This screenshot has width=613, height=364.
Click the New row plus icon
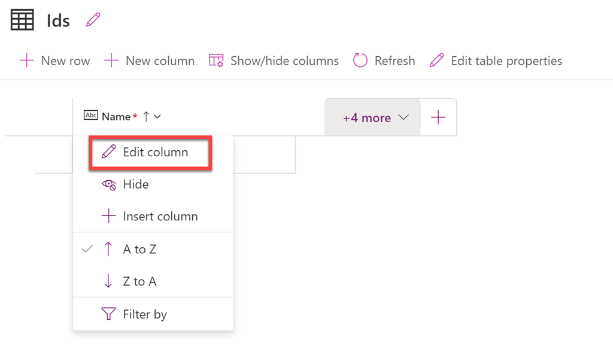tap(27, 60)
